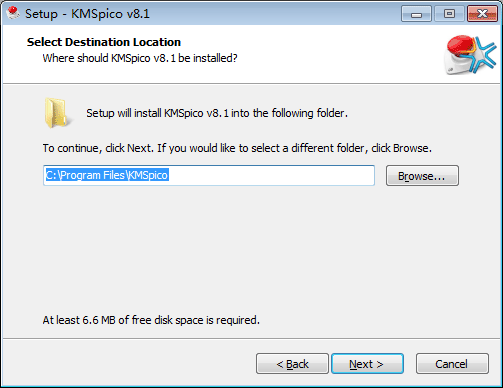503x388 pixels.
Task: Click the yellow folder icon
Action: 56,113
